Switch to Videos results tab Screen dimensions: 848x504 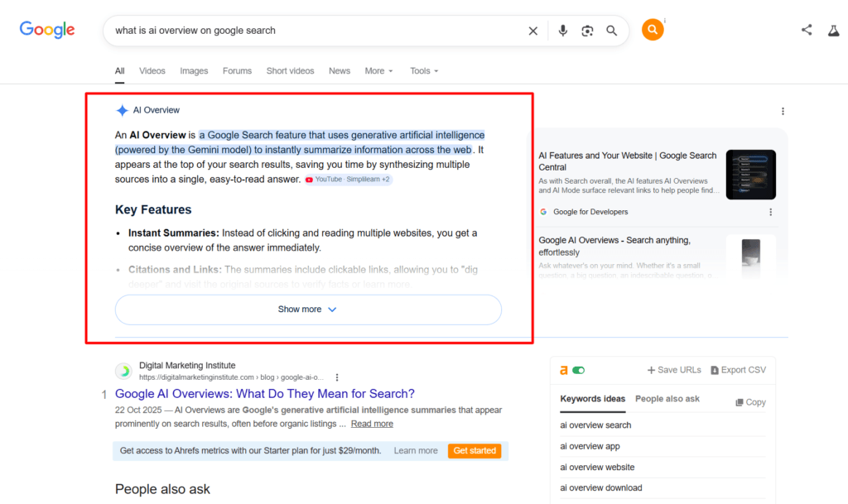(x=152, y=71)
